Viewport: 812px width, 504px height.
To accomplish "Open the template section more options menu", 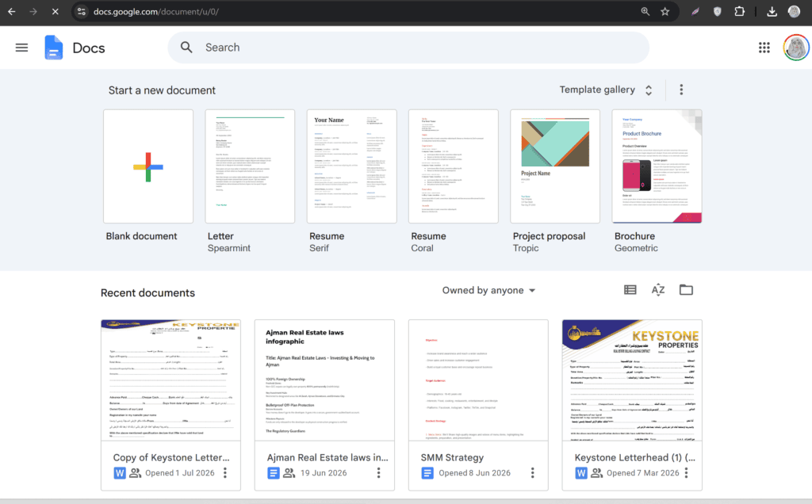I will 681,90.
